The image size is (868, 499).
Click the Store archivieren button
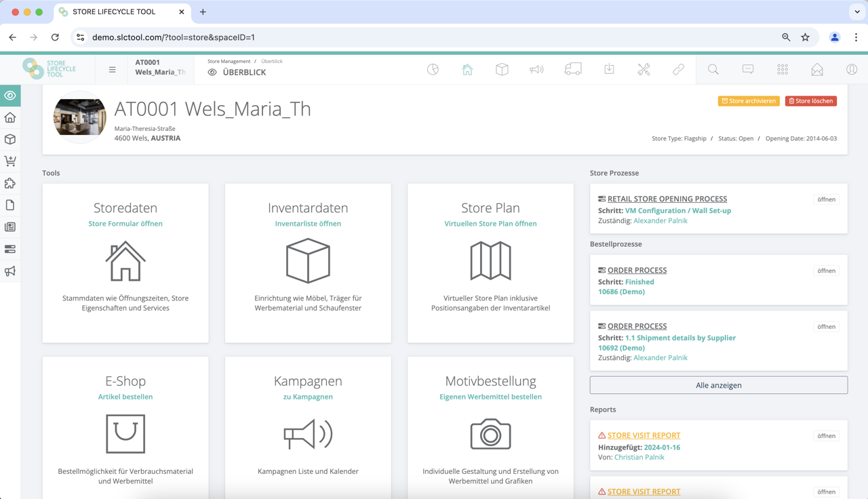click(749, 101)
